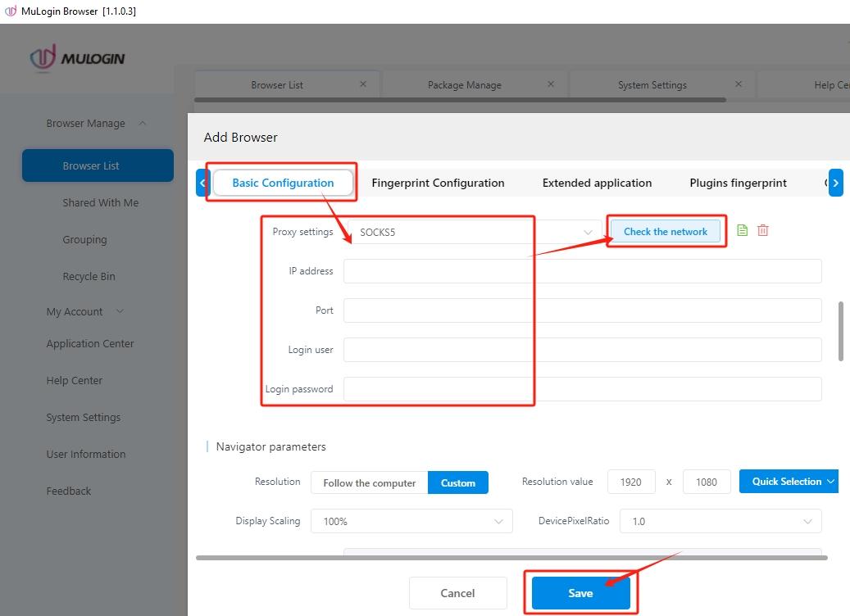This screenshot has width=850, height=616.
Task: Click the Save button
Action: [580, 593]
